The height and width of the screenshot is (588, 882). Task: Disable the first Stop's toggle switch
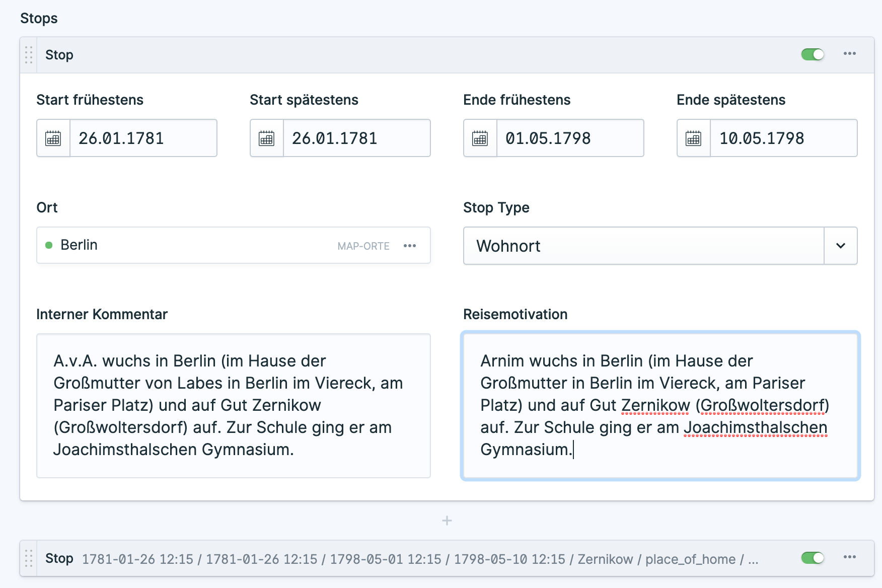pos(813,54)
